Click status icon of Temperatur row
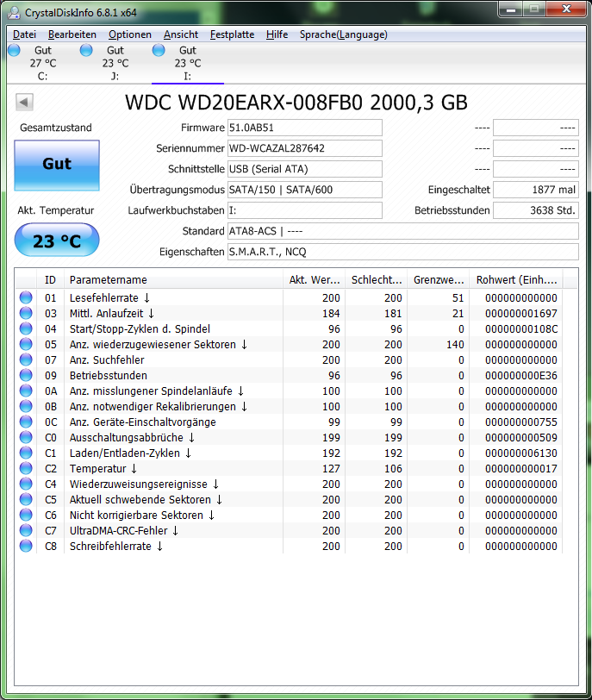592x700 pixels. coord(26,468)
